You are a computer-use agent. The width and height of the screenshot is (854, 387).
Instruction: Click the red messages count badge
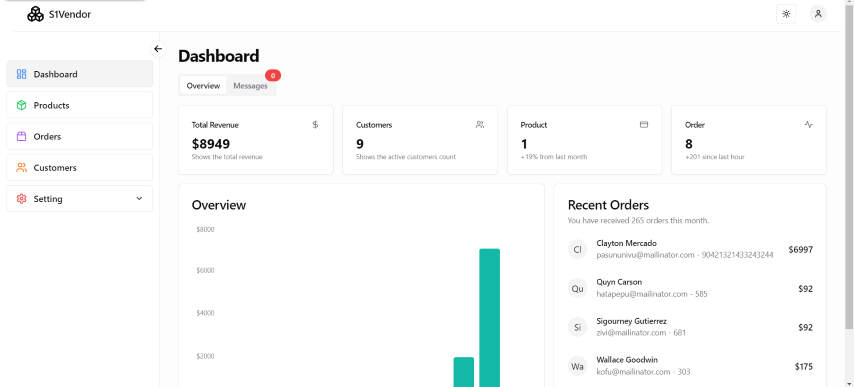tap(273, 76)
